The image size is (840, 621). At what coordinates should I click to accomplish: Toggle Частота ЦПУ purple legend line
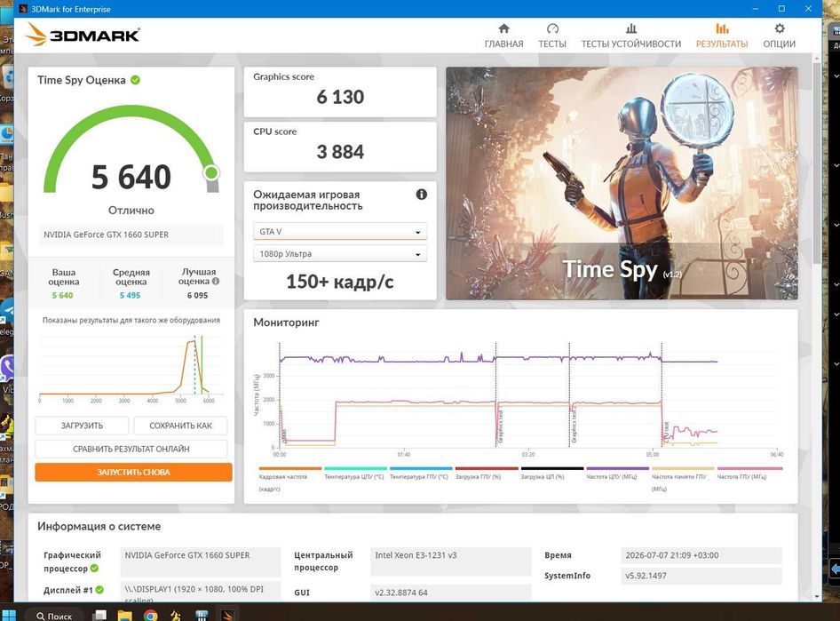(x=617, y=468)
